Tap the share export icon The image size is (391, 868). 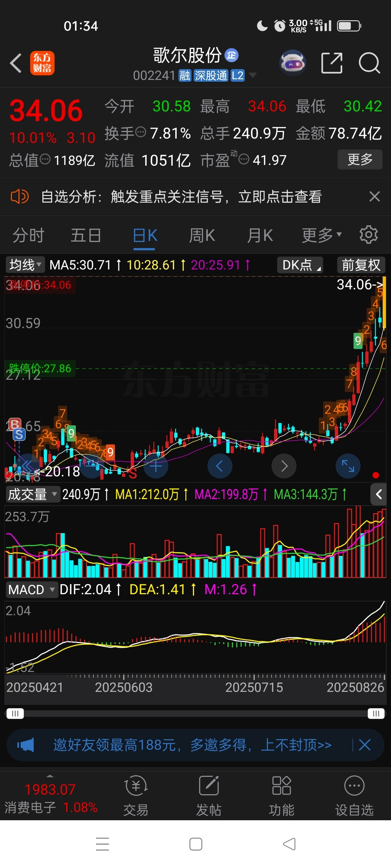(x=332, y=63)
